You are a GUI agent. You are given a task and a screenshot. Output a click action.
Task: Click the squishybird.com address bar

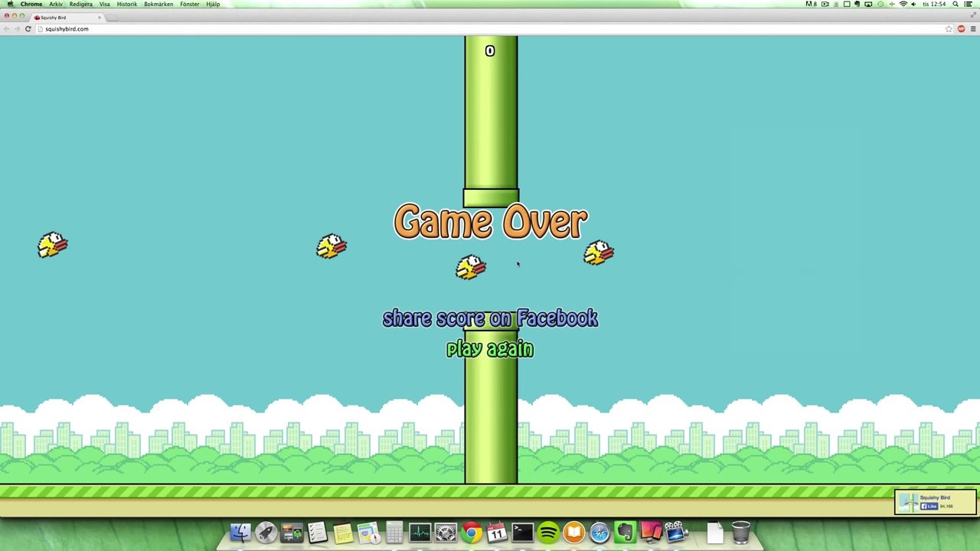click(490, 29)
